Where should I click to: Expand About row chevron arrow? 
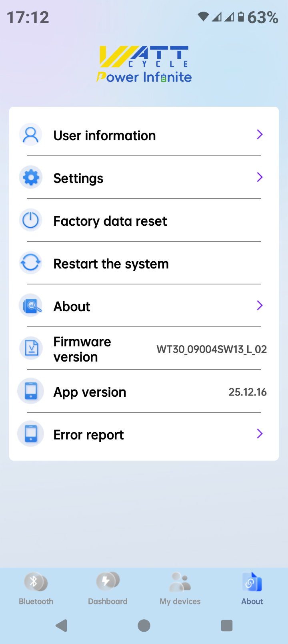point(260,306)
